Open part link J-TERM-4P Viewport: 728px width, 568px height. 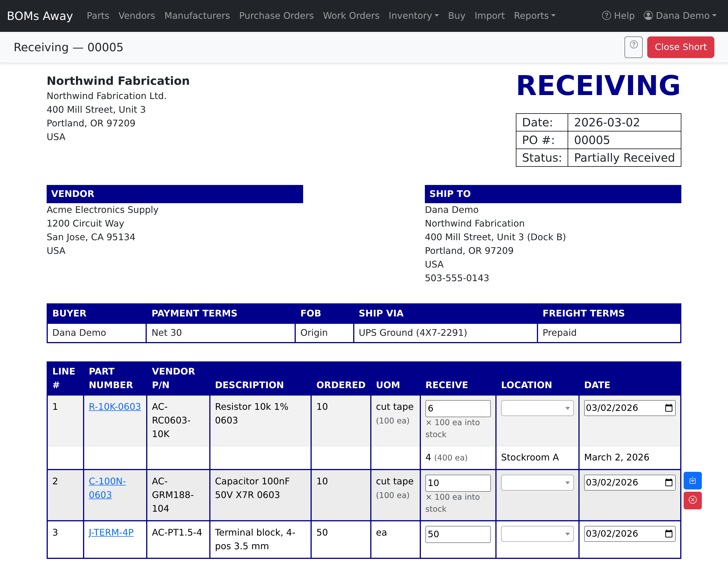pyautogui.click(x=111, y=532)
